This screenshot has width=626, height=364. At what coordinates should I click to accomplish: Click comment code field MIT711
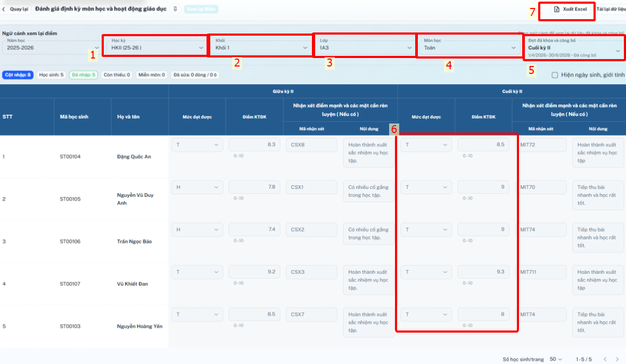542,272
